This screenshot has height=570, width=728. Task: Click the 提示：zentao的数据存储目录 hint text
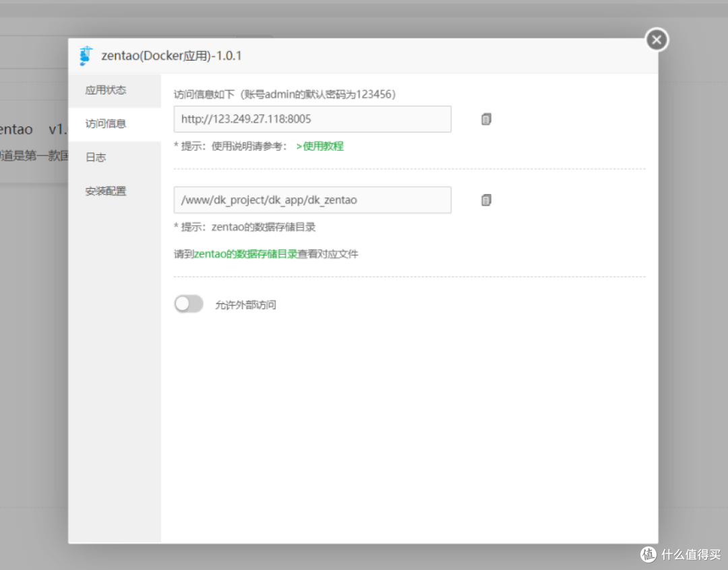click(245, 227)
